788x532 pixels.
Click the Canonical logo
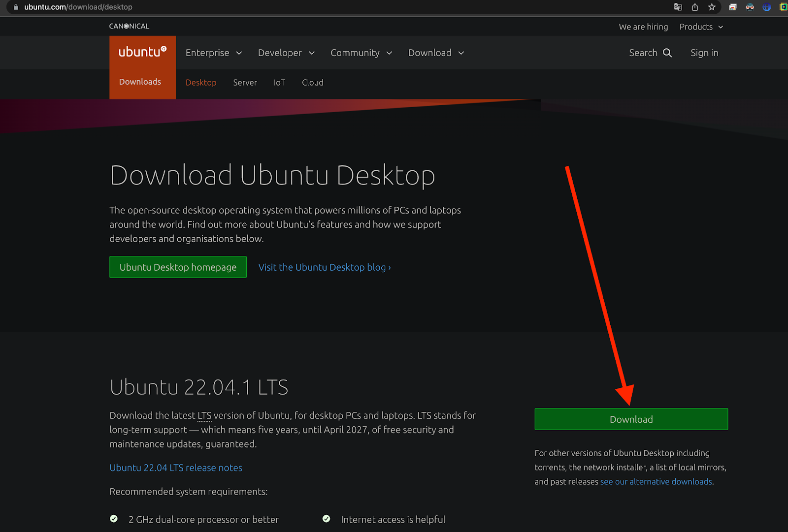(x=129, y=26)
